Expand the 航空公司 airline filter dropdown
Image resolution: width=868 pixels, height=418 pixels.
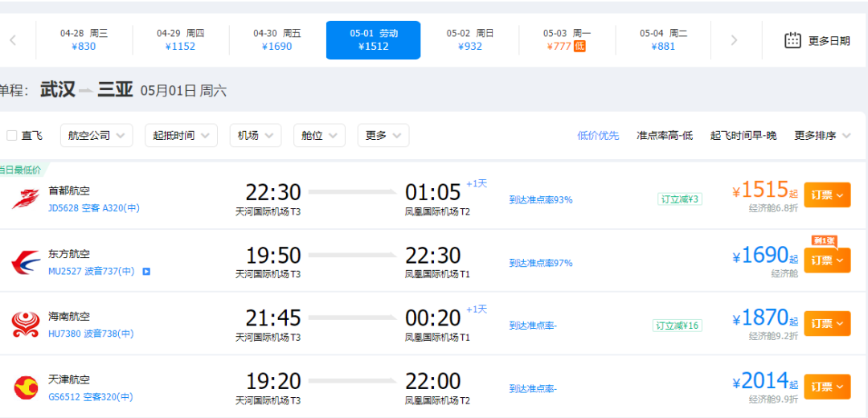[x=96, y=136]
